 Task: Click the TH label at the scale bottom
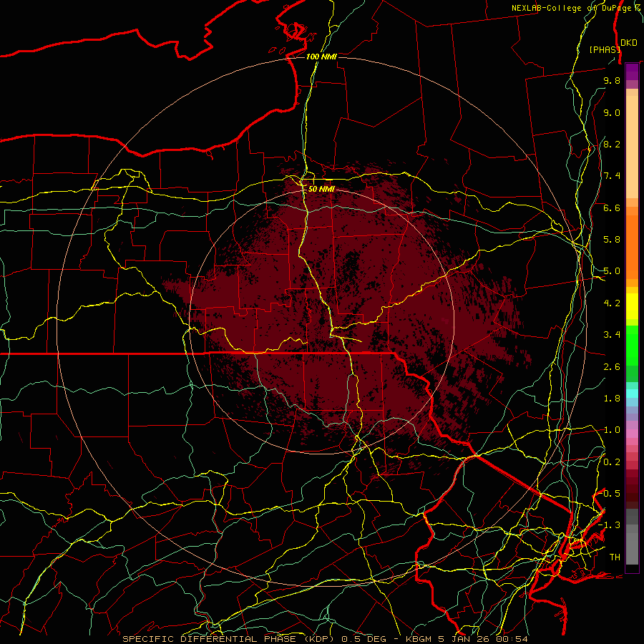[x=615, y=557]
